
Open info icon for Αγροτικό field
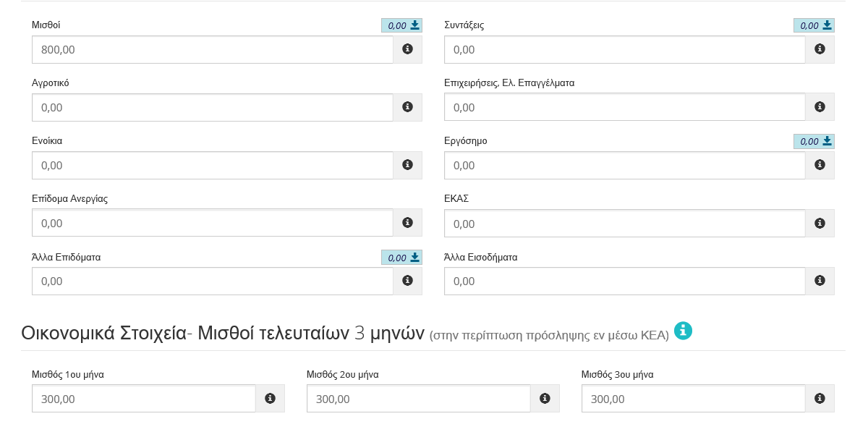click(x=407, y=107)
